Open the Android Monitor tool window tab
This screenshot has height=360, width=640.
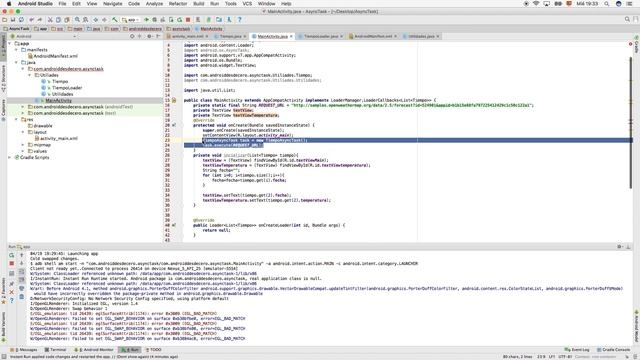[x=94, y=350]
